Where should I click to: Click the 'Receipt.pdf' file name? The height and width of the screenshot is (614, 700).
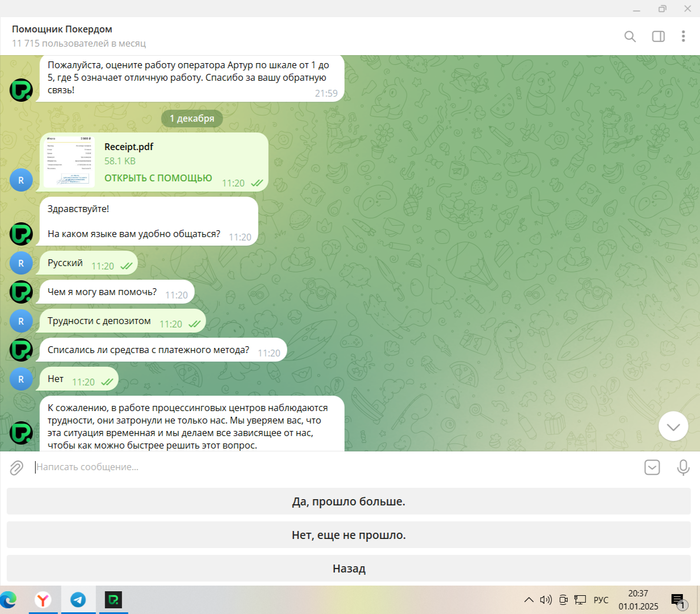[x=129, y=147]
